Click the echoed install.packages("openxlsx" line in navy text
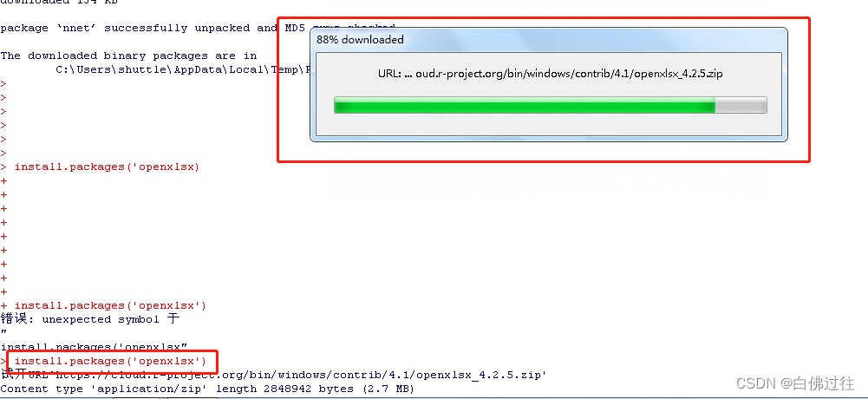The height and width of the screenshot is (399, 868). pos(95,347)
